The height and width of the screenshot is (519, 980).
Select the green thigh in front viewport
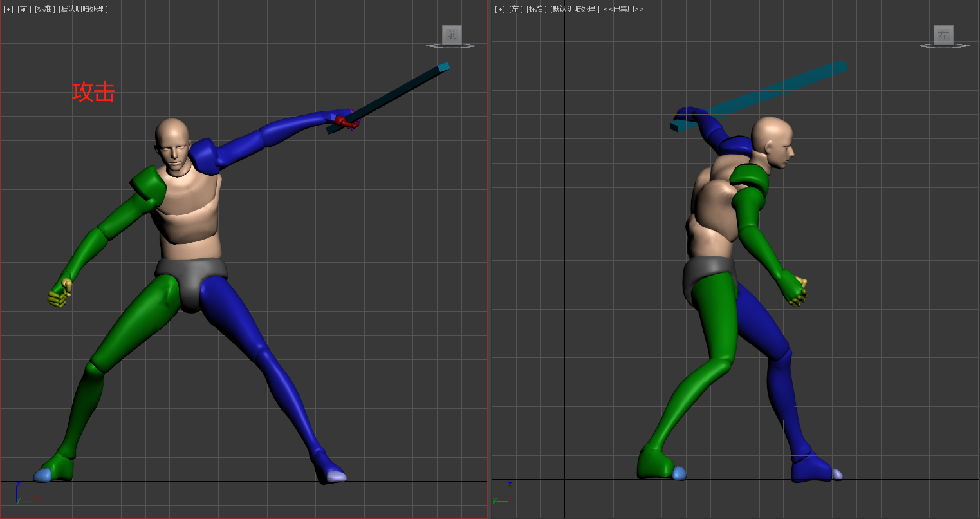pyautogui.click(x=136, y=323)
